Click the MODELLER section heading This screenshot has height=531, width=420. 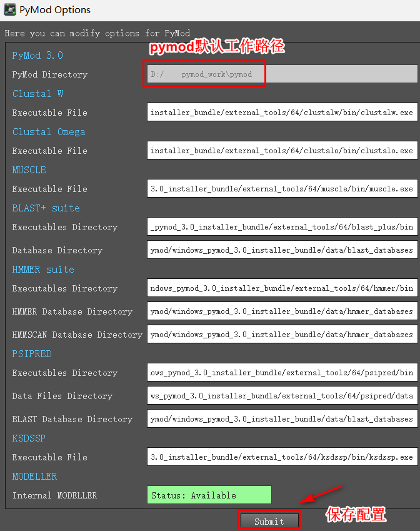pos(34,476)
